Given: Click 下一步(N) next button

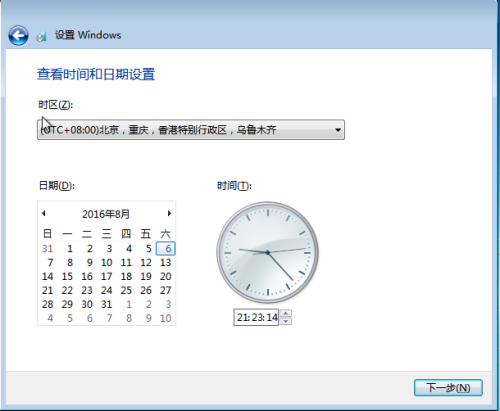Looking at the screenshot, I should point(448,388).
